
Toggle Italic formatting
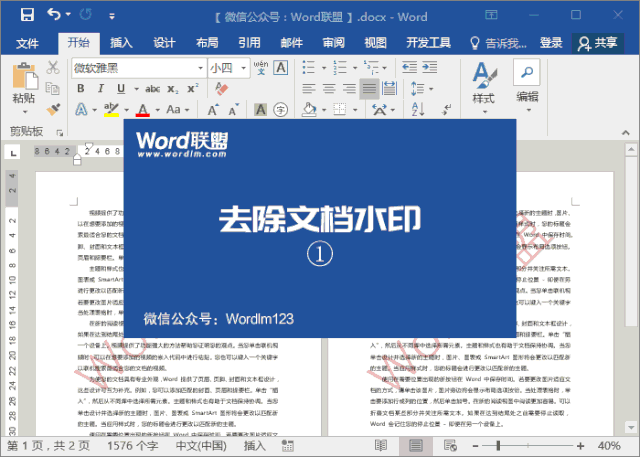tap(100, 89)
